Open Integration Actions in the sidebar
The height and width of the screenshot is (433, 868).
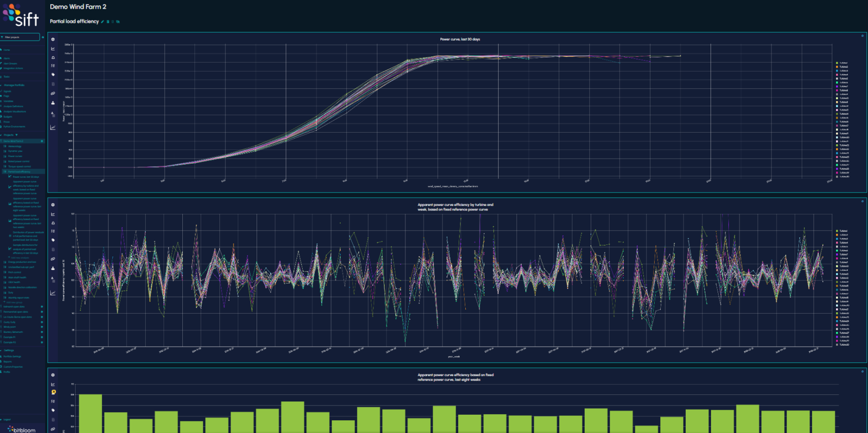[12, 68]
